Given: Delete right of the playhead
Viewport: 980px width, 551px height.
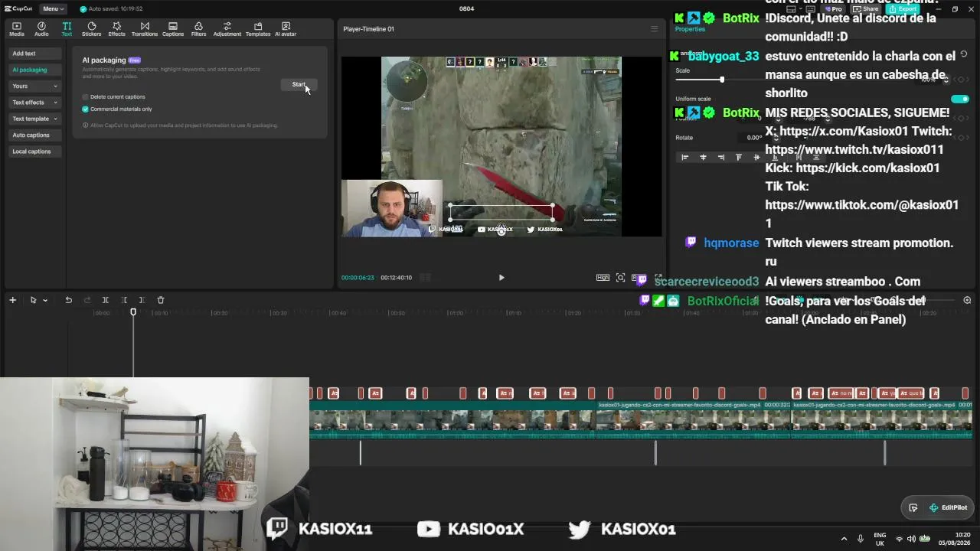Looking at the screenshot, I should (142, 300).
